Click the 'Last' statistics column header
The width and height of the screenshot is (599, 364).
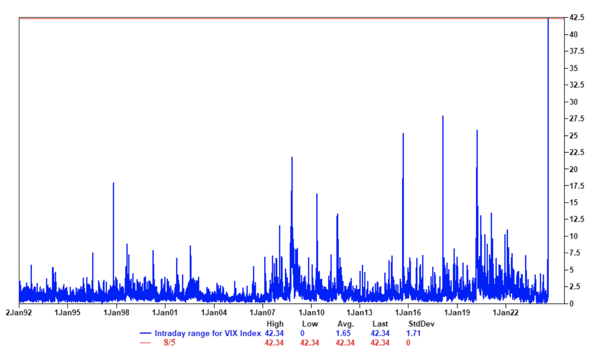point(380,324)
